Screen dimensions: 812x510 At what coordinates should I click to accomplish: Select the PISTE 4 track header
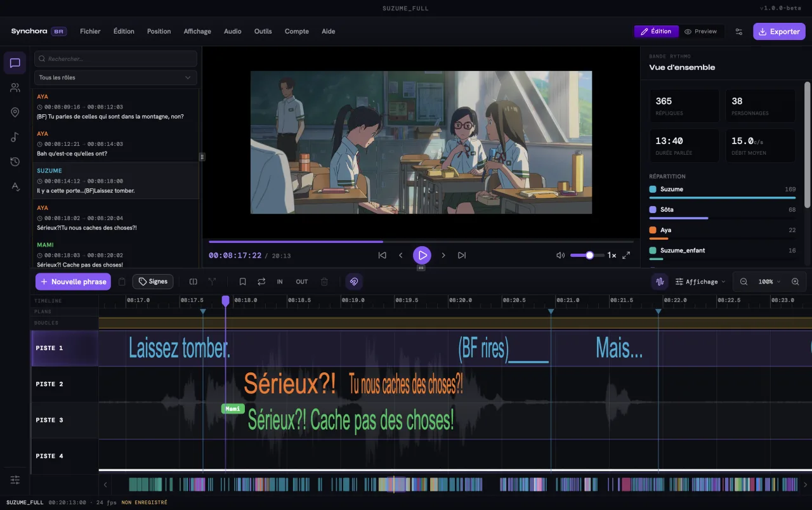[65, 456]
